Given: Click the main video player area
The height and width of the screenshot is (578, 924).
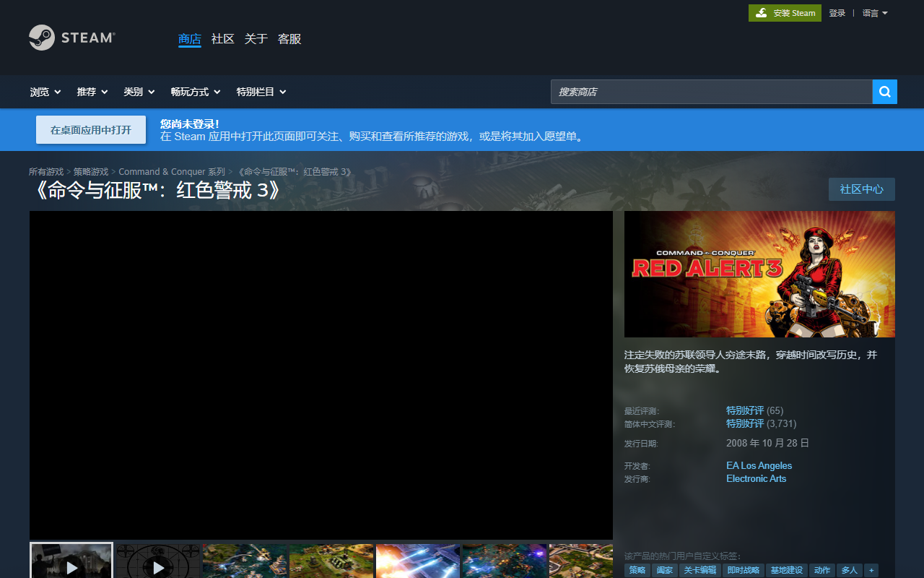Looking at the screenshot, I should click(x=321, y=375).
